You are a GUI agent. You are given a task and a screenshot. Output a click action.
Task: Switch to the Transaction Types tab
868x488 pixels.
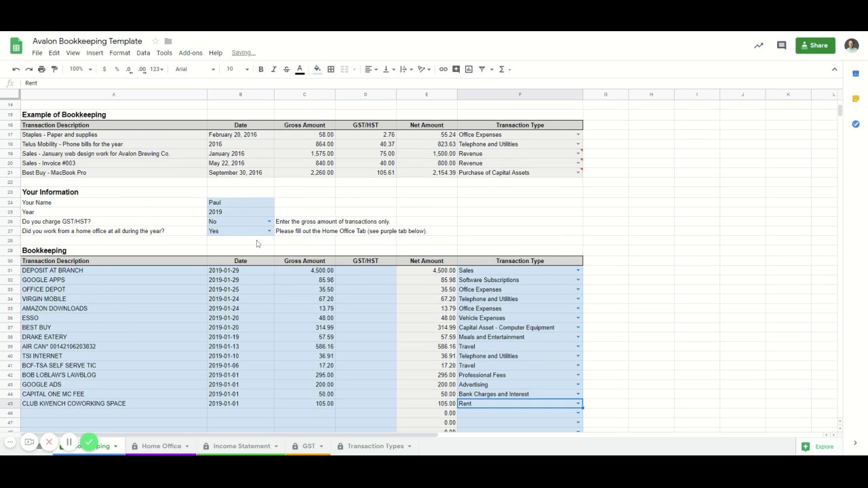[375, 446]
